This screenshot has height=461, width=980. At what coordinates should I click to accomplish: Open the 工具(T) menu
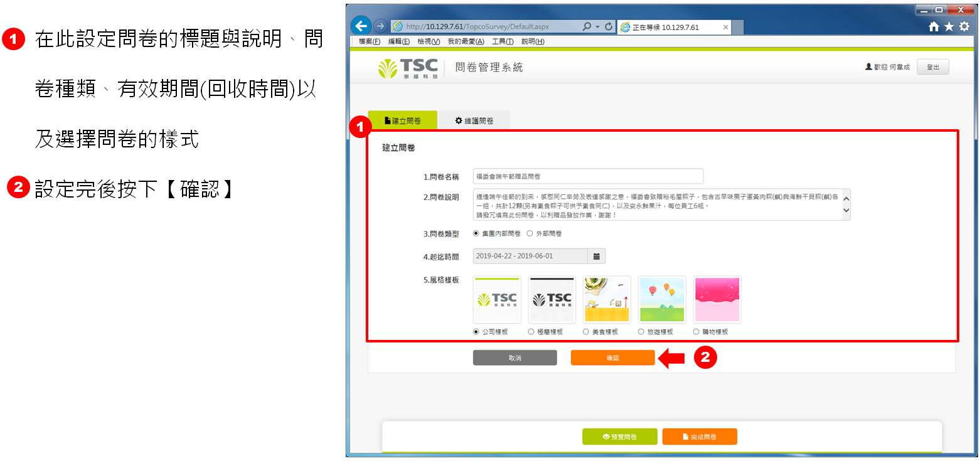pyautogui.click(x=503, y=41)
